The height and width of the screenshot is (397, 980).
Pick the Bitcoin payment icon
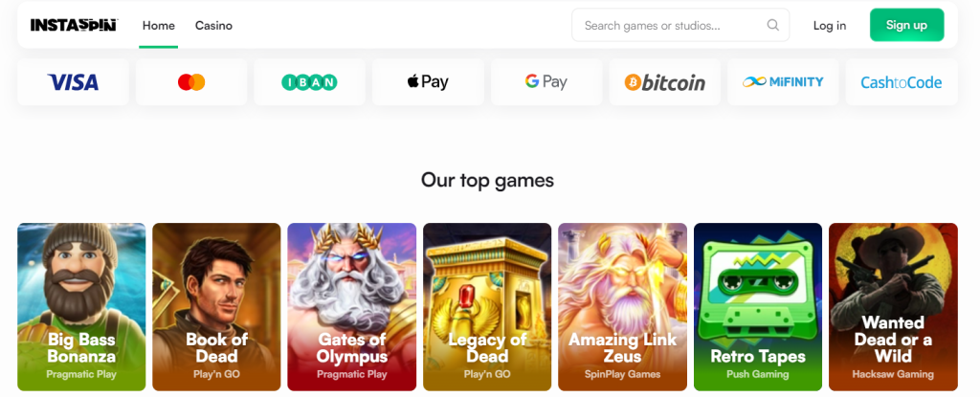point(664,82)
